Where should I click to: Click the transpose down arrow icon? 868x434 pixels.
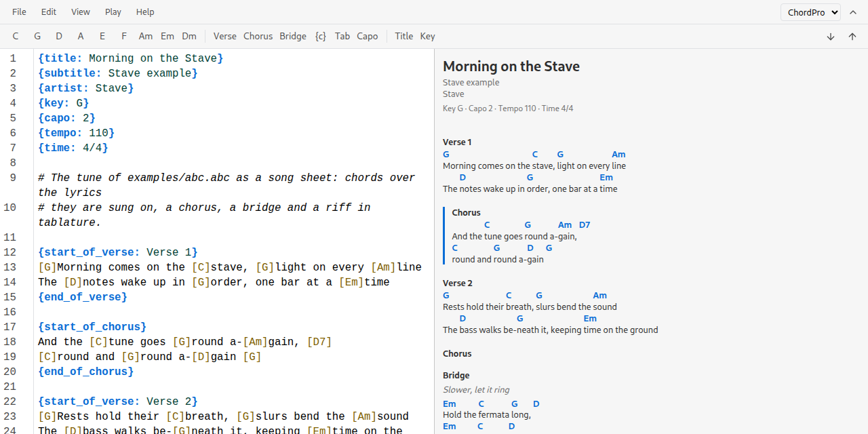pos(831,37)
